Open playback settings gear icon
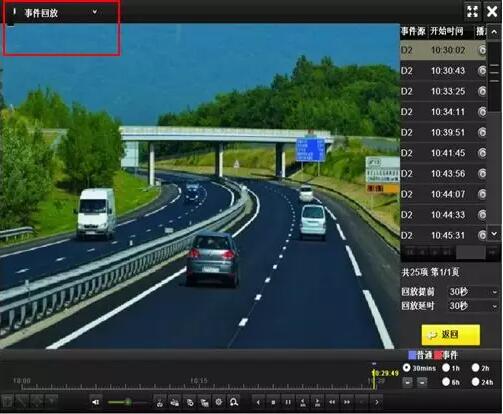This screenshot has height=414, width=503. 219,402
